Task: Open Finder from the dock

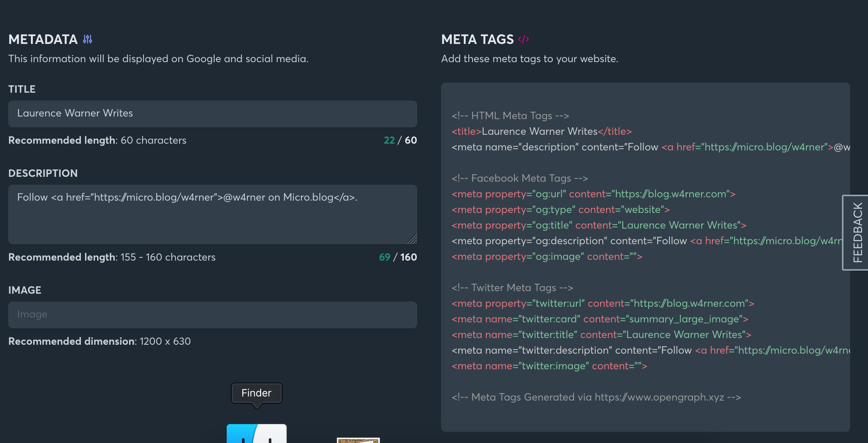Action: (256, 434)
